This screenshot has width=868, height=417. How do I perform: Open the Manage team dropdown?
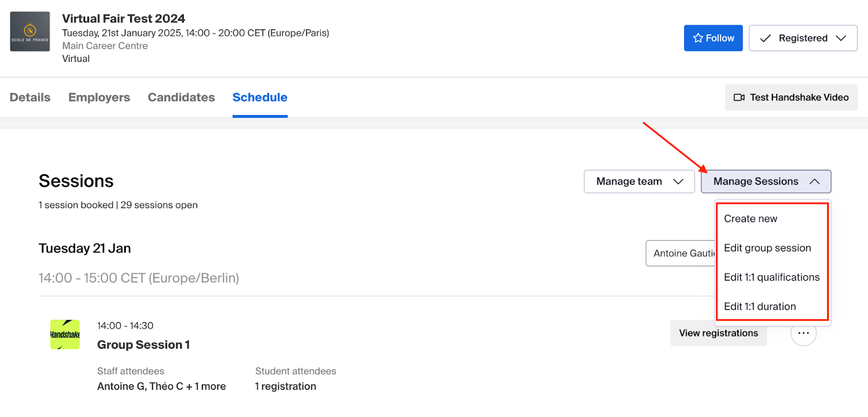click(x=639, y=181)
